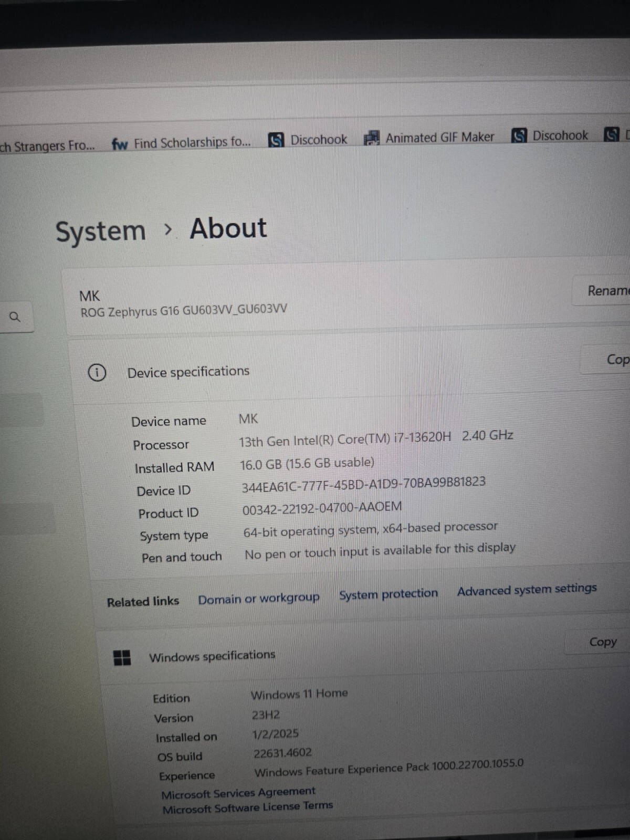Click the Pen and touch value text

point(380,551)
